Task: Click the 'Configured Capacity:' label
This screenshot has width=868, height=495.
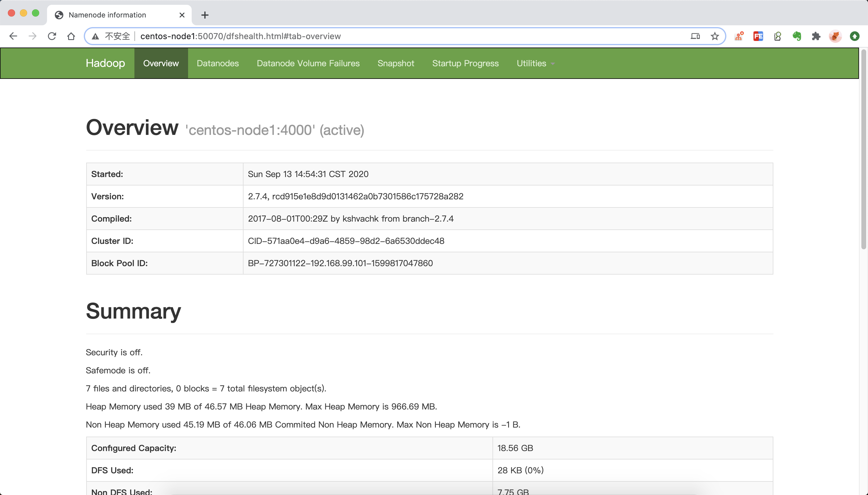Action: [x=134, y=448]
